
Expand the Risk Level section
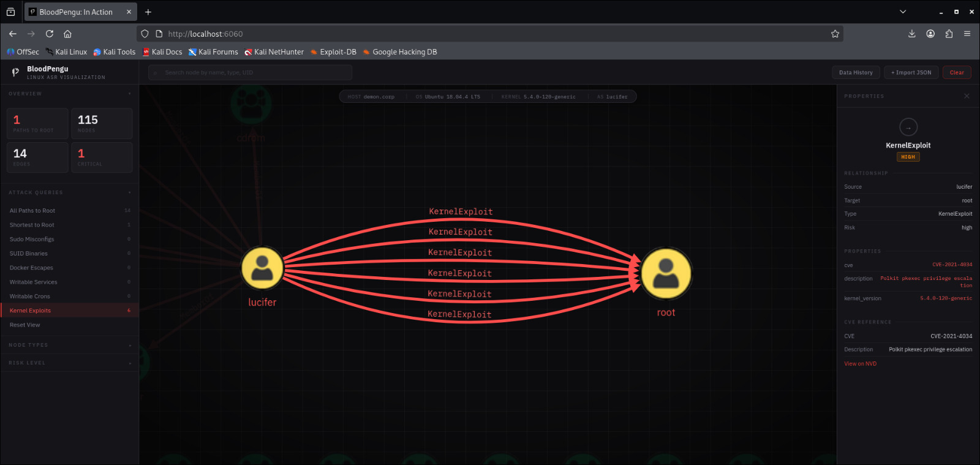coord(129,363)
